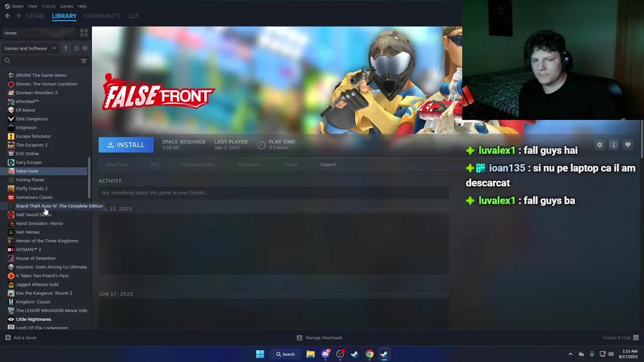This screenshot has height=362, width=644.
Task: Click the activity comment field
Action: point(274,193)
